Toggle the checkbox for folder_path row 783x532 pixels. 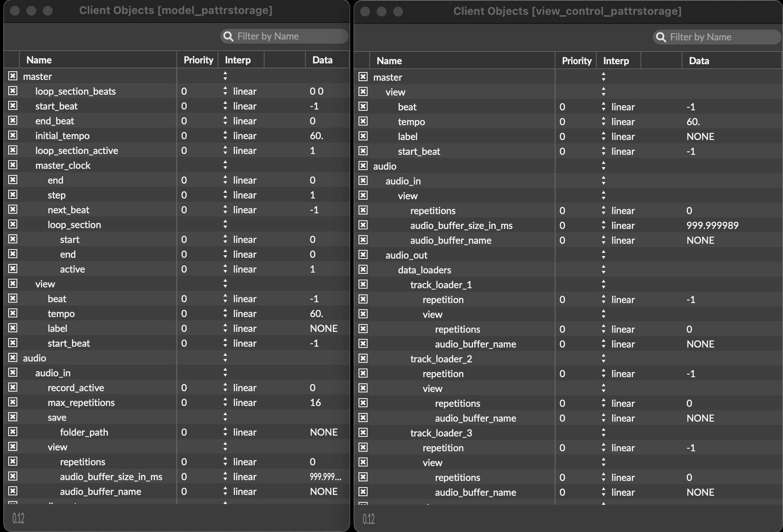13,432
